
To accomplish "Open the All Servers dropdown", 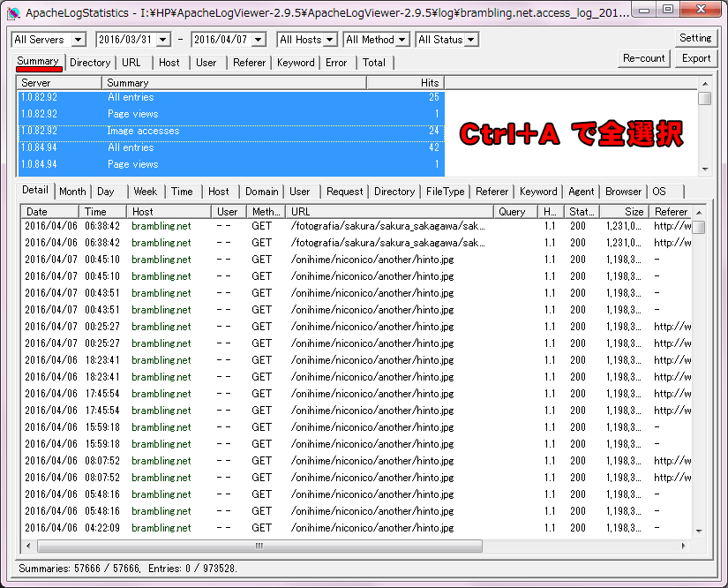I will pos(78,40).
